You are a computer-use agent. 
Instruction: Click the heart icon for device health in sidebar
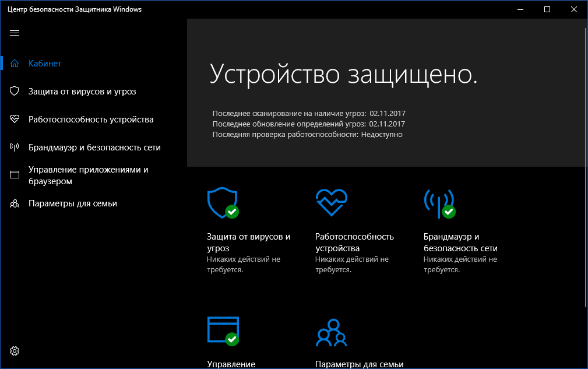pyautogui.click(x=15, y=119)
